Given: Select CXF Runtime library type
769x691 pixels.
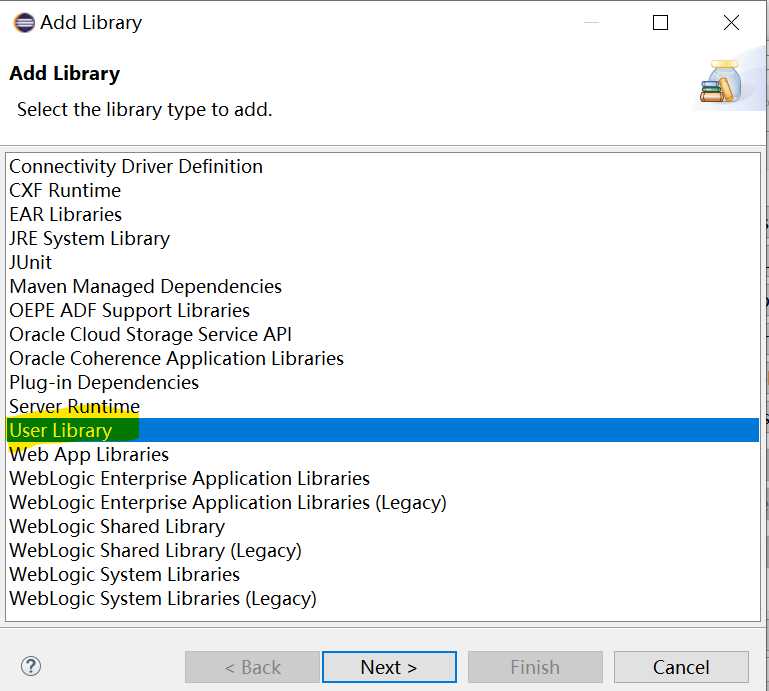Looking at the screenshot, I should tap(65, 190).
